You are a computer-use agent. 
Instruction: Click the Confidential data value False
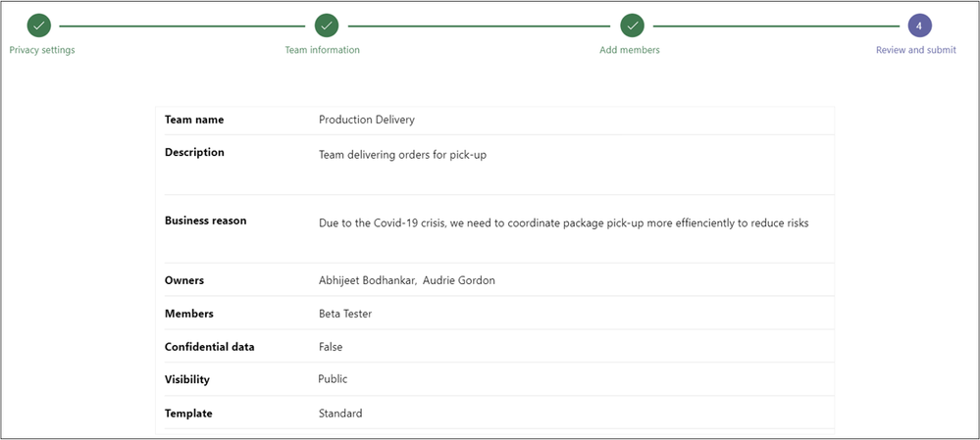pos(331,347)
